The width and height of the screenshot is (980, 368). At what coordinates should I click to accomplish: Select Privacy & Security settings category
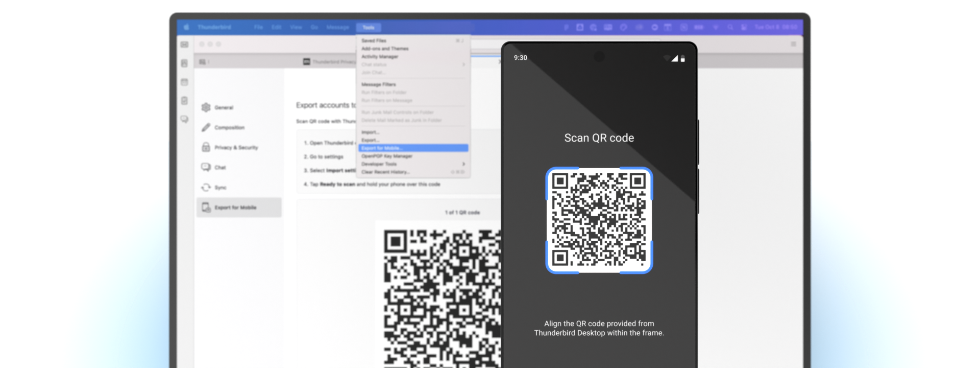coord(238,147)
